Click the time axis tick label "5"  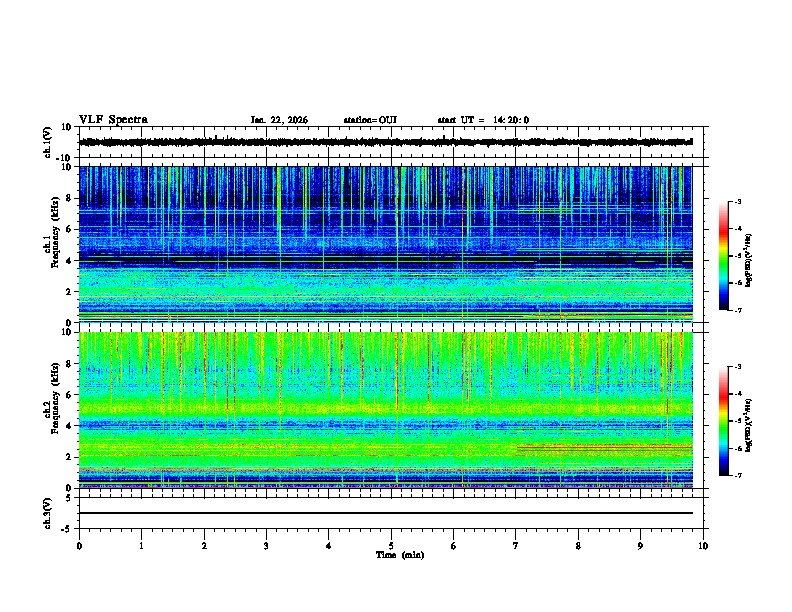coord(391,546)
